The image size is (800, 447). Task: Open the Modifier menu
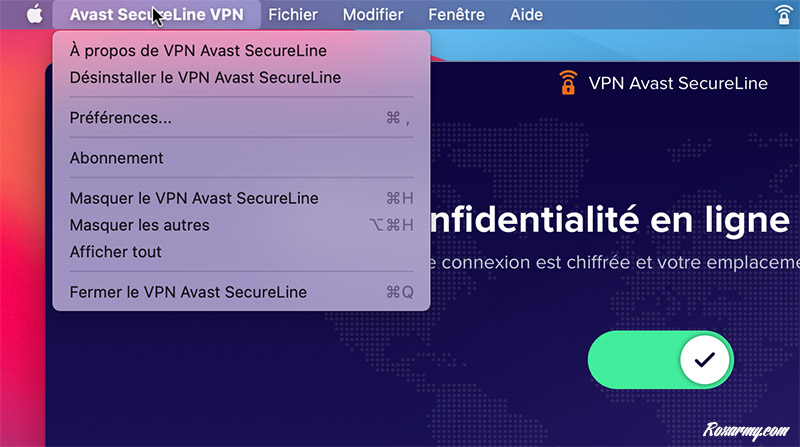[x=373, y=15]
